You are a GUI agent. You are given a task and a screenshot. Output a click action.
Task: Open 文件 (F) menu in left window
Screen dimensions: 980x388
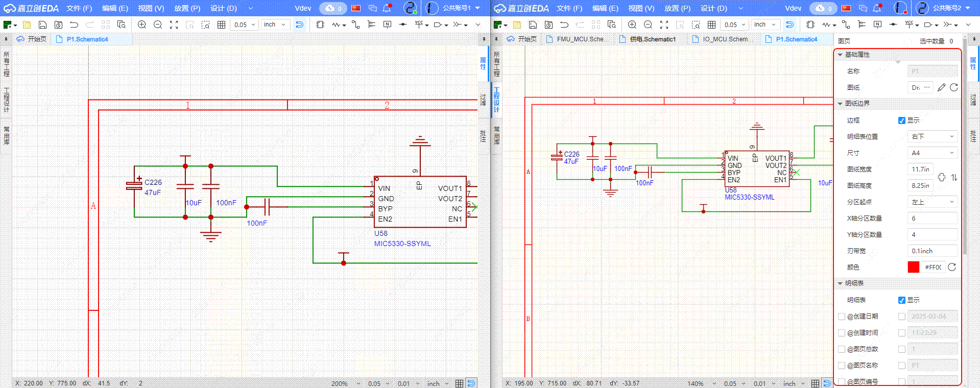[79, 8]
